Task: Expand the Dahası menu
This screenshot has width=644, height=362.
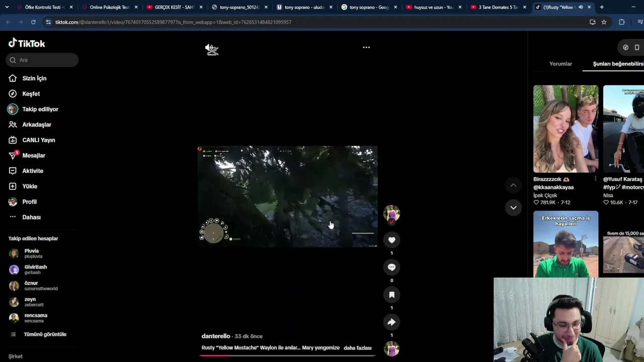Action: (31, 217)
